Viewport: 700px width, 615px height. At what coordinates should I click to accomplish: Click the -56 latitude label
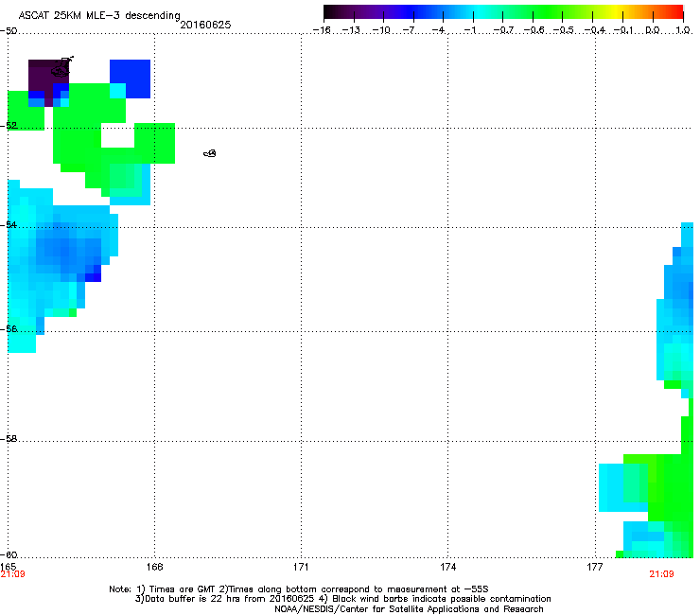9,329
